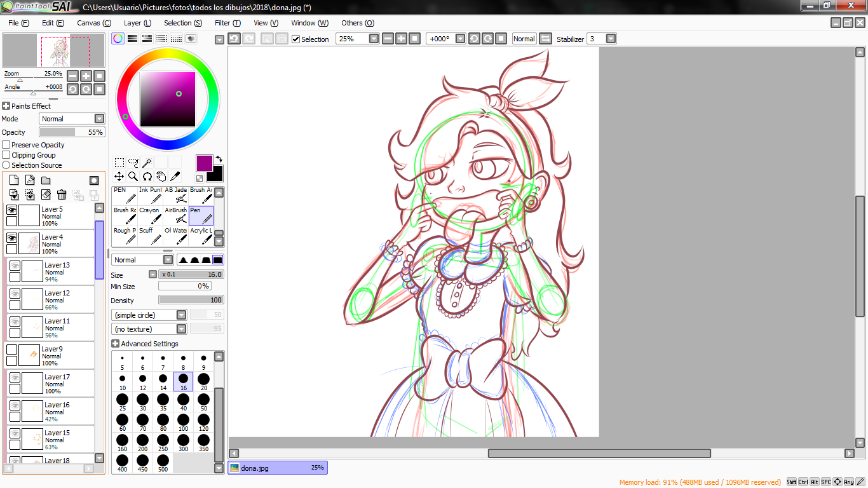Select the Eyedropper color picker tool
The height and width of the screenshot is (488, 868).
175,177
